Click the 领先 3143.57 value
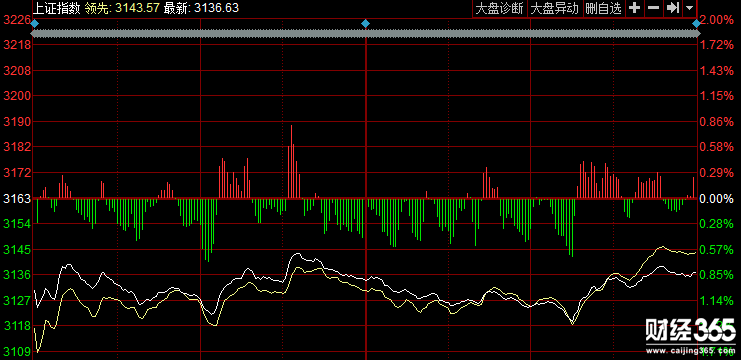The image size is (741, 360). tap(122, 8)
